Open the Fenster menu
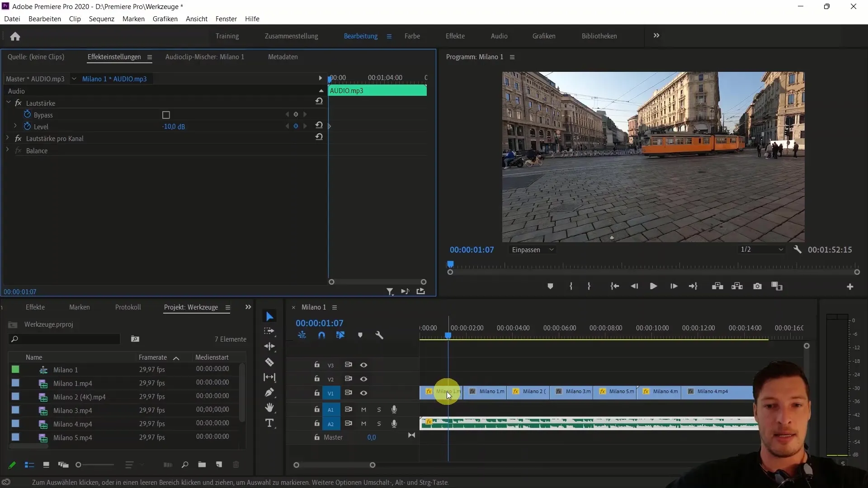868x488 pixels. [x=226, y=19]
